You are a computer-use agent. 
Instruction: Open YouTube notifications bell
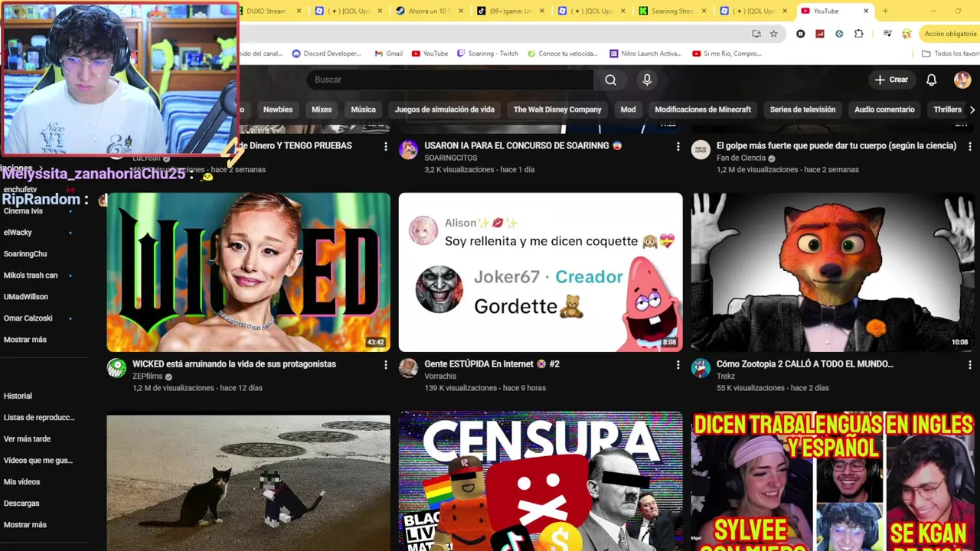click(932, 80)
